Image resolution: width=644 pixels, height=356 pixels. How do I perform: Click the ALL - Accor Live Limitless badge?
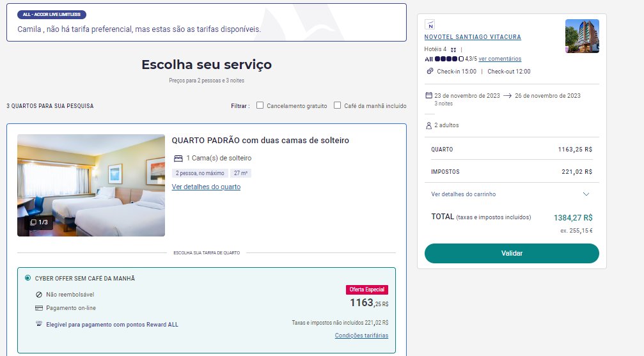pyautogui.click(x=52, y=14)
